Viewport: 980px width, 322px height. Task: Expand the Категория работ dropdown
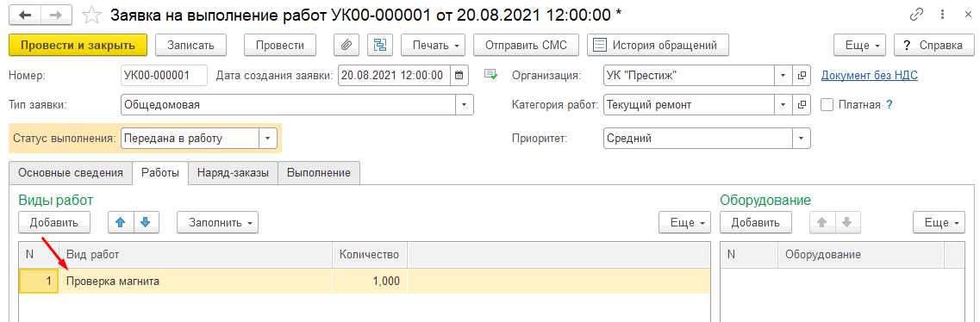pos(783,105)
